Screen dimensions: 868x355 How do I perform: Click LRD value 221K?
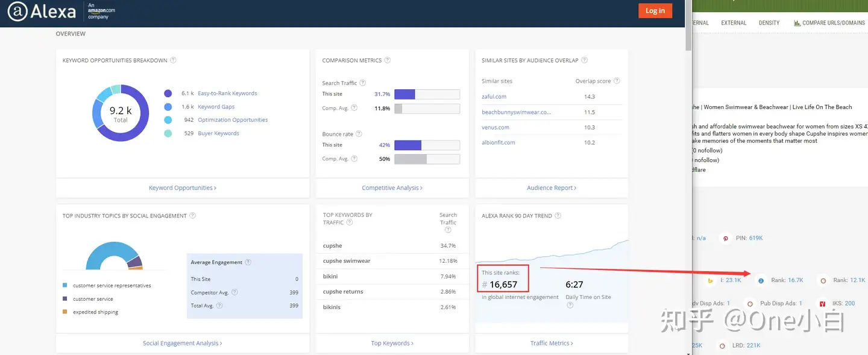tap(753, 346)
